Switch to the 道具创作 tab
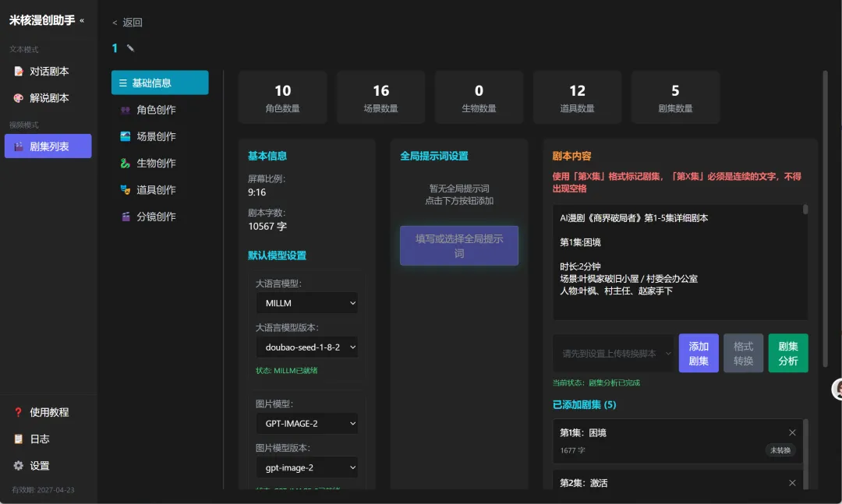This screenshot has height=504, width=842. pyautogui.click(x=160, y=190)
